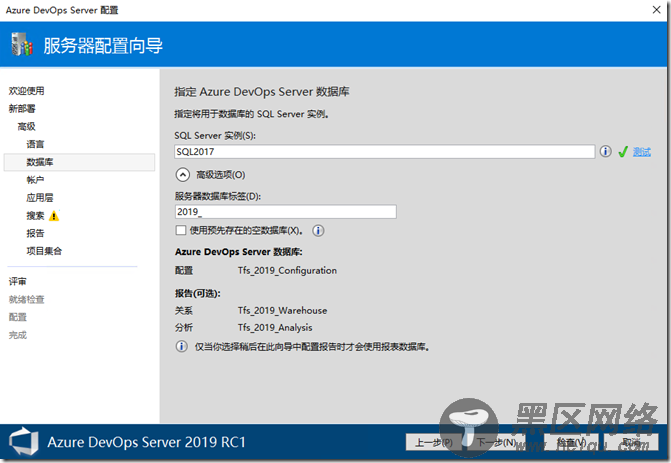The width and height of the screenshot is (671, 463).
Task: Click 完成 step in the sidebar
Action: 18,335
